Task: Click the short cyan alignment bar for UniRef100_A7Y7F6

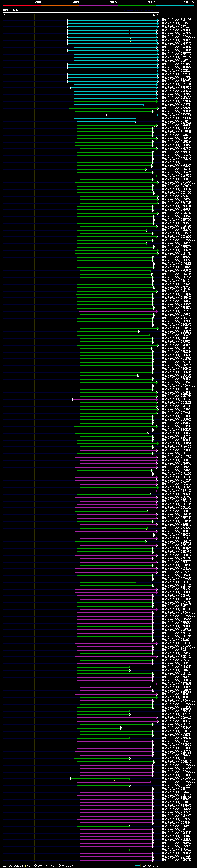Action: pyautogui.click(x=132, y=115)
